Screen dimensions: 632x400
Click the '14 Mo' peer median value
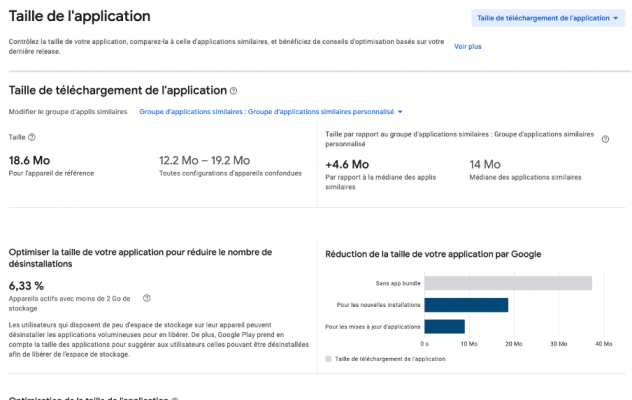click(x=484, y=164)
